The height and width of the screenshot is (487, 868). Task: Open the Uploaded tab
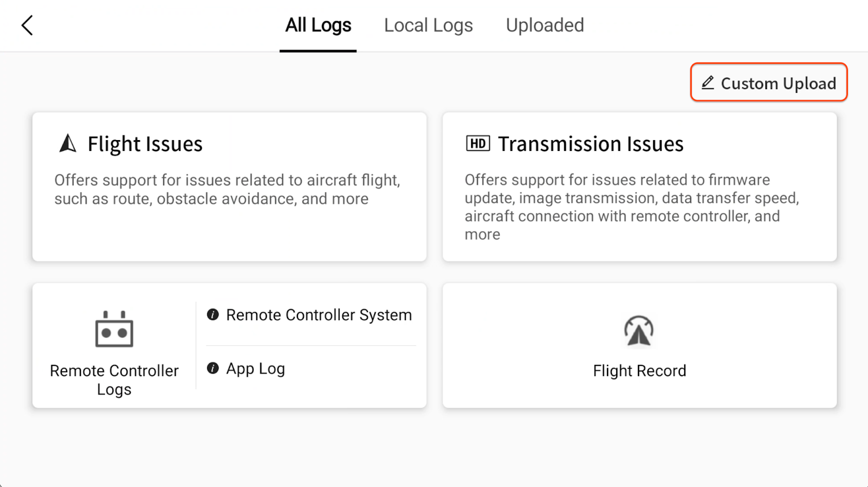545,26
